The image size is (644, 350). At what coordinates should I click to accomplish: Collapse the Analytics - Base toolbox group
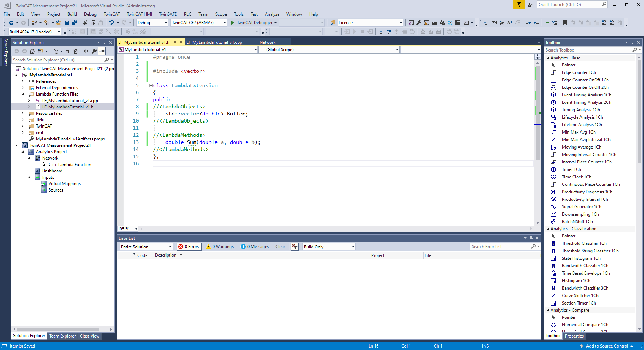pos(548,58)
